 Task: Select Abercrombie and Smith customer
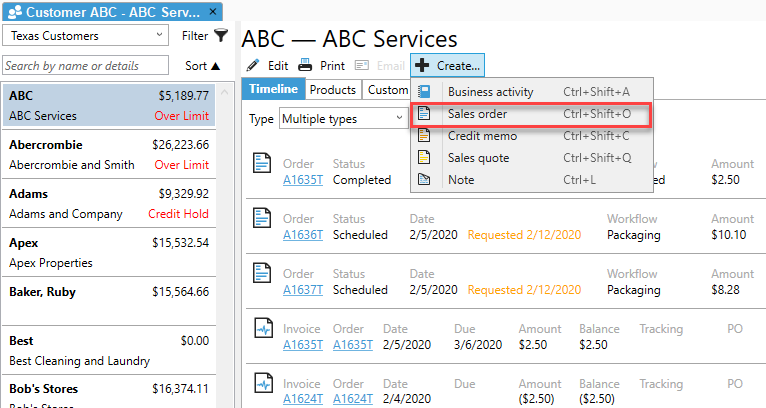109,154
